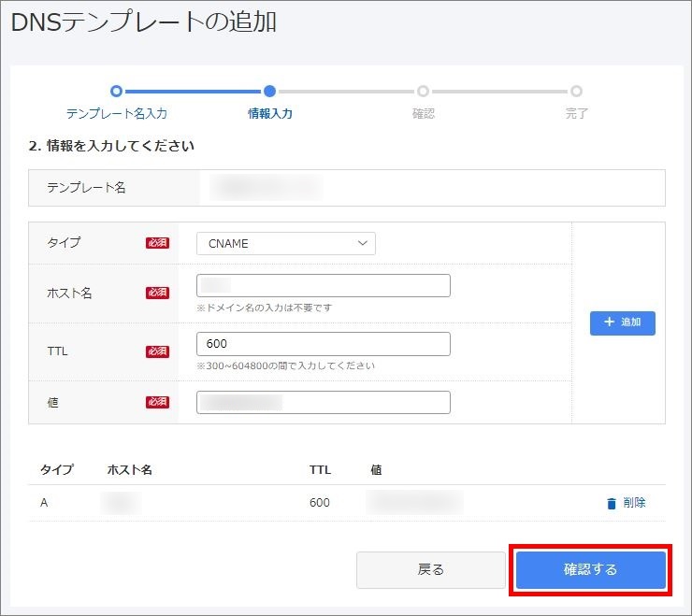Click the hint ※300~604800の間で入力してください
Screen dimensions: 692x616
285,365
